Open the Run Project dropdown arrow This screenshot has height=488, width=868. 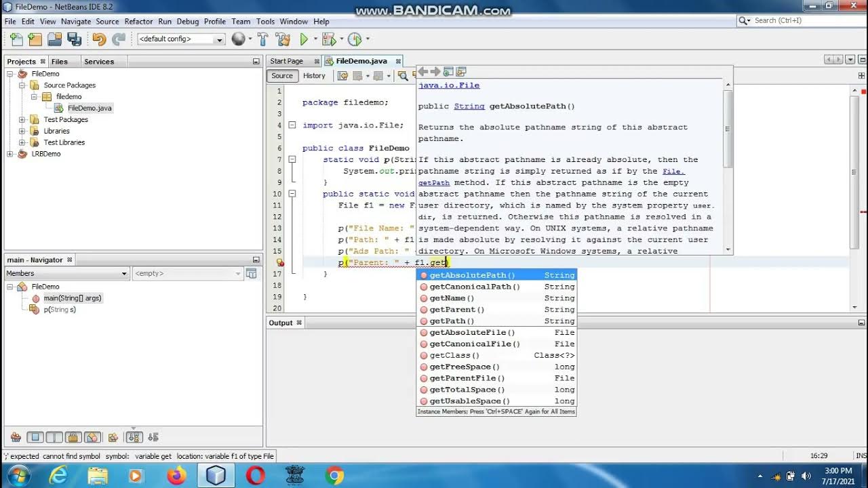pyautogui.click(x=314, y=39)
